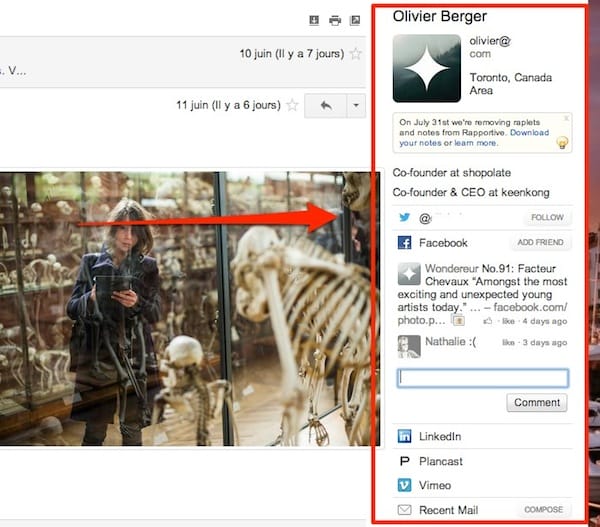Open the reply options dropdown arrow
This screenshot has height=527, width=600.
(x=356, y=106)
